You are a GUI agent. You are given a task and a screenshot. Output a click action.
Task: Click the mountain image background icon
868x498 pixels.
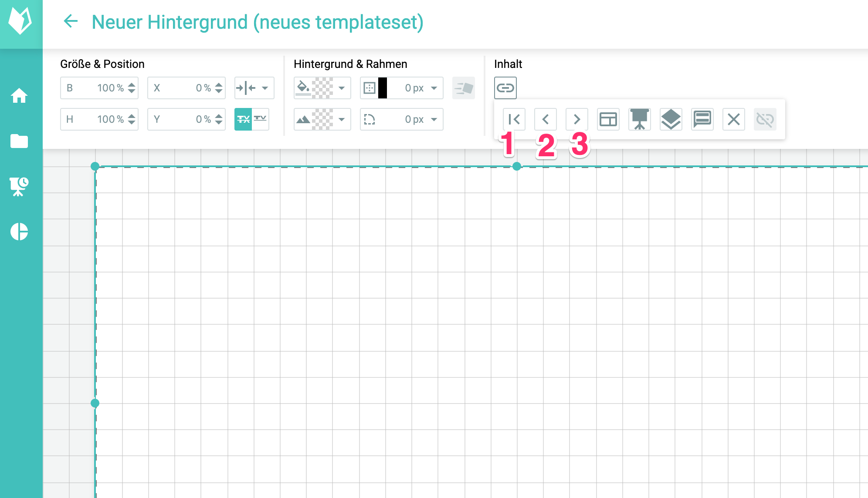(x=303, y=119)
